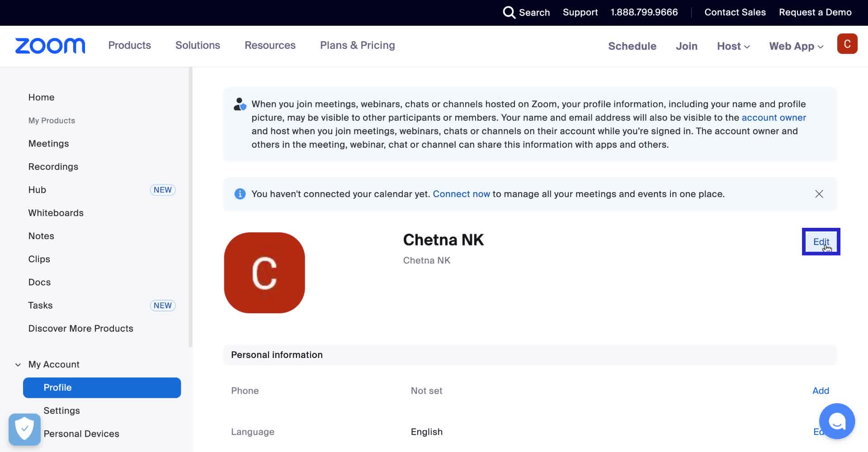Click the sidebar scrollbar

click(x=190, y=207)
